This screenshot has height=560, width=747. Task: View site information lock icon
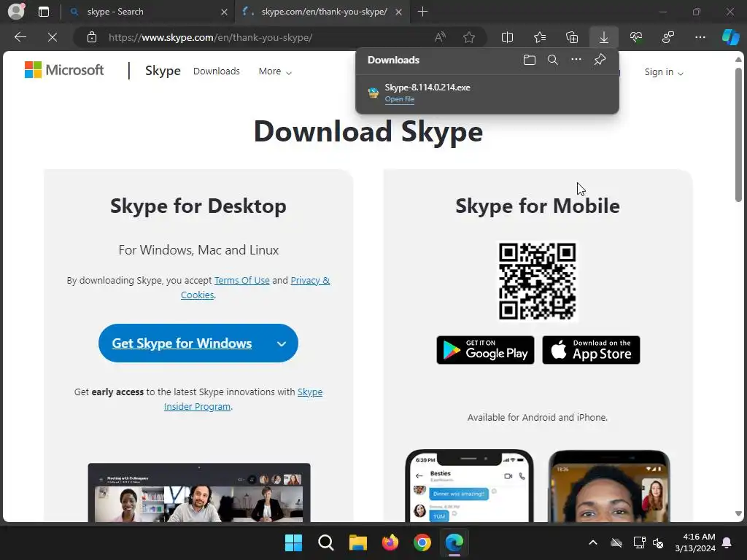click(92, 37)
